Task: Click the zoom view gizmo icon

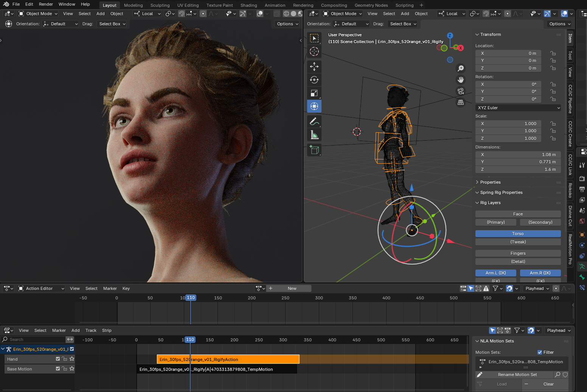Action: click(461, 68)
